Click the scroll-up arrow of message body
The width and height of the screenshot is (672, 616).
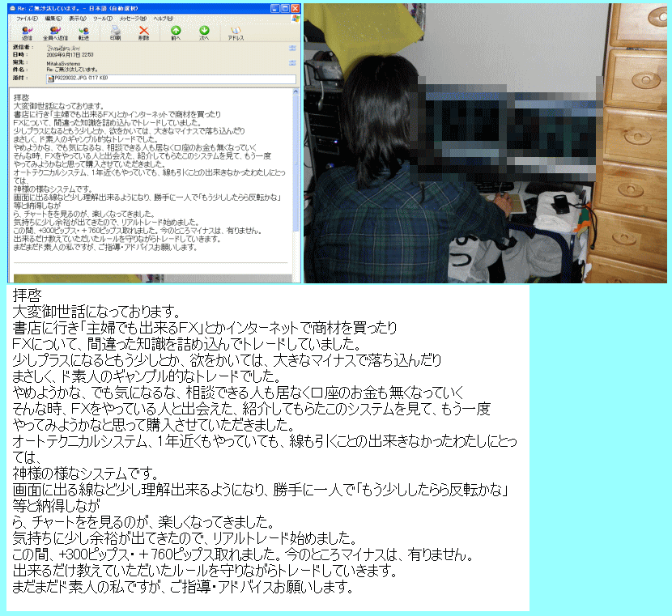(296, 91)
